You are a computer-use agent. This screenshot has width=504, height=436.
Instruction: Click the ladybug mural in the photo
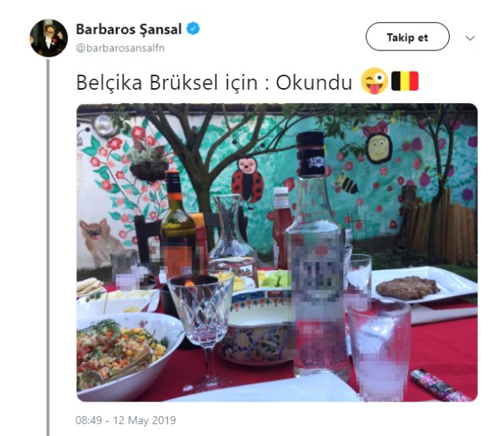pos(246,180)
